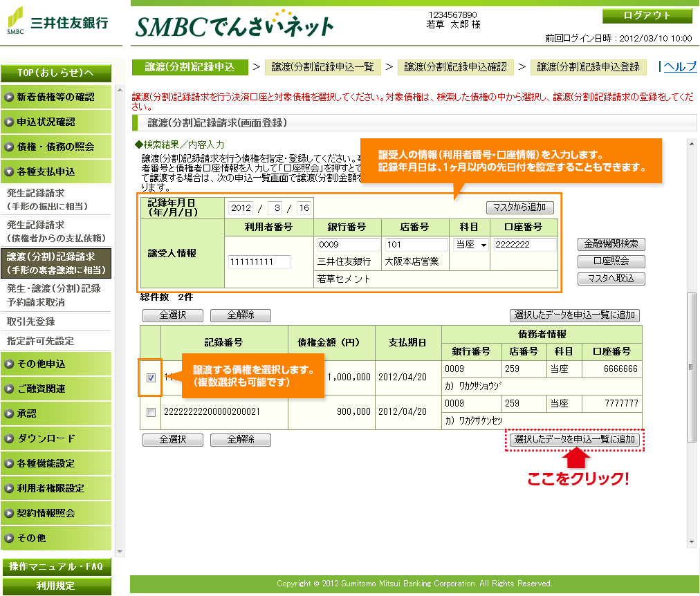Click upper 選択したデータを申込一覧に追加 button
The height and width of the screenshot is (596, 700).
(575, 315)
